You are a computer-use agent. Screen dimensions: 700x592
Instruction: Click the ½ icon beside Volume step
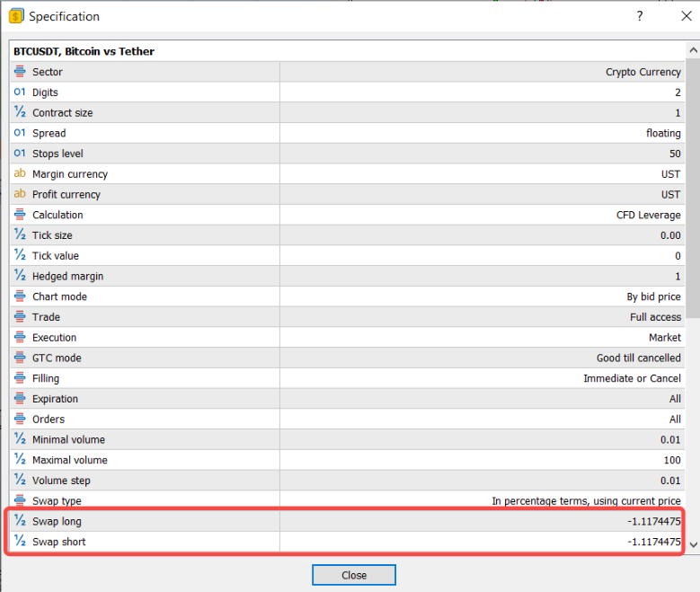pos(20,480)
